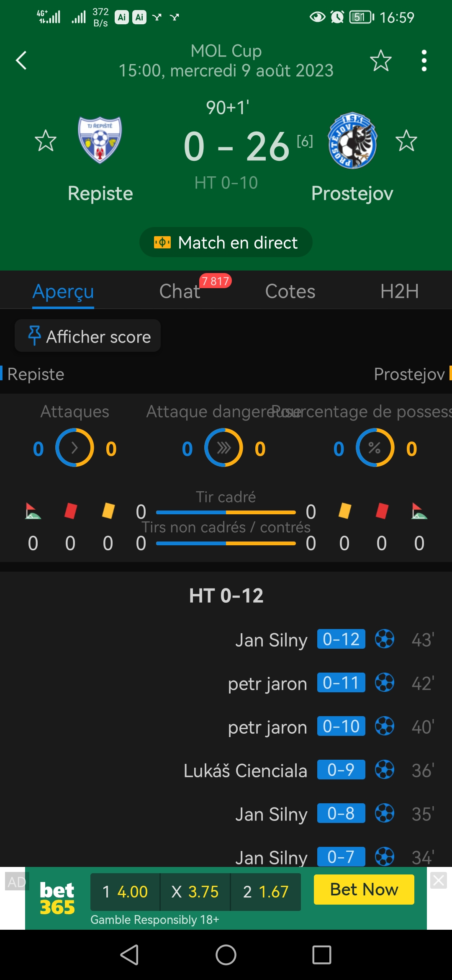This screenshot has height=980, width=452.
Task: Tap the dangerous attacks double-chevron icon
Action: point(223,448)
